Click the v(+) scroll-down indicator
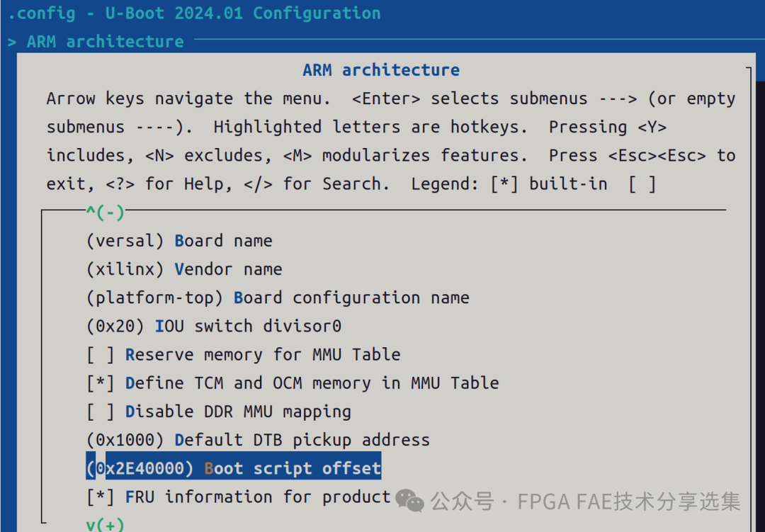 pos(106,525)
